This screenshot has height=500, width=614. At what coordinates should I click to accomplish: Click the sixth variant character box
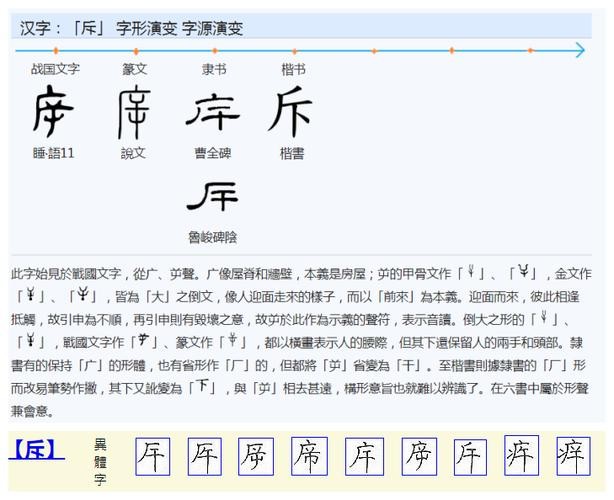[x=419, y=457]
